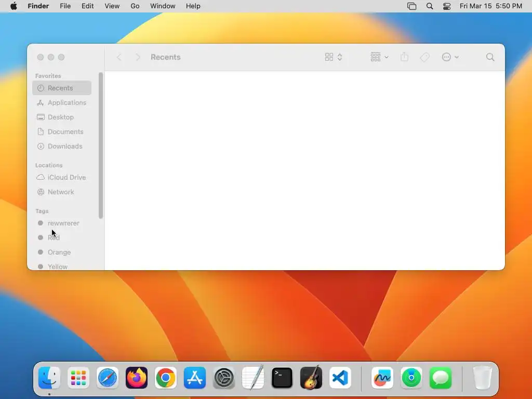Open Visual Studio Code from Dock
The image size is (532, 399).
[x=340, y=378]
